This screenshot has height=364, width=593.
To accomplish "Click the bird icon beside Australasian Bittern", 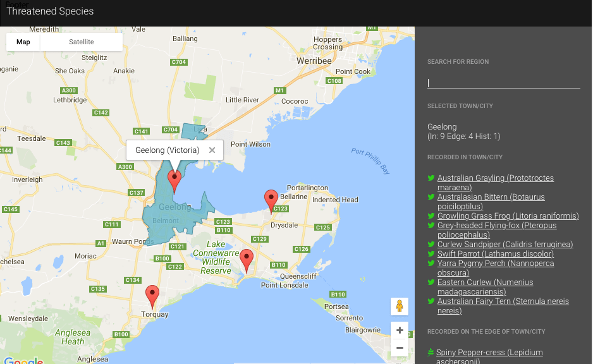I will pyautogui.click(x=431, y=198).
